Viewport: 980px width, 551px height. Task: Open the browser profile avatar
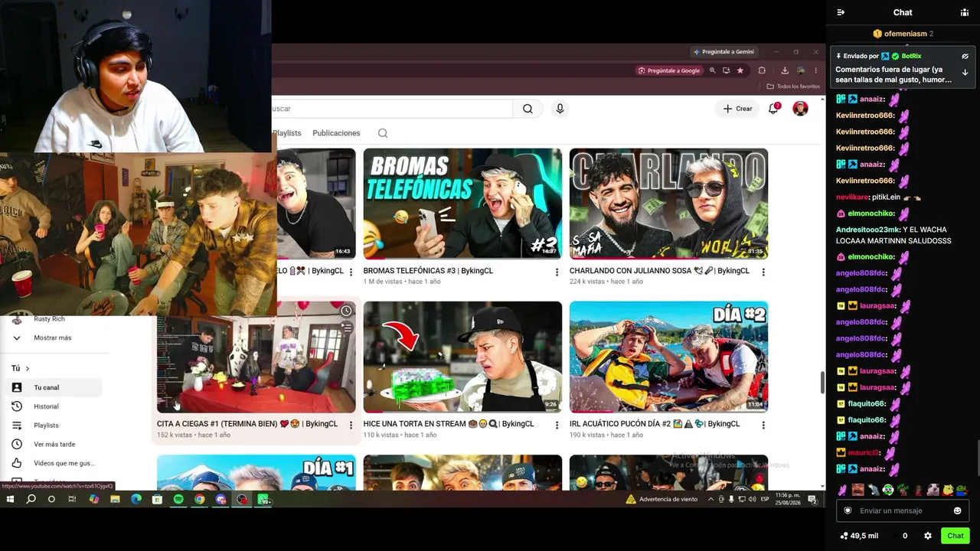(801, 70)
